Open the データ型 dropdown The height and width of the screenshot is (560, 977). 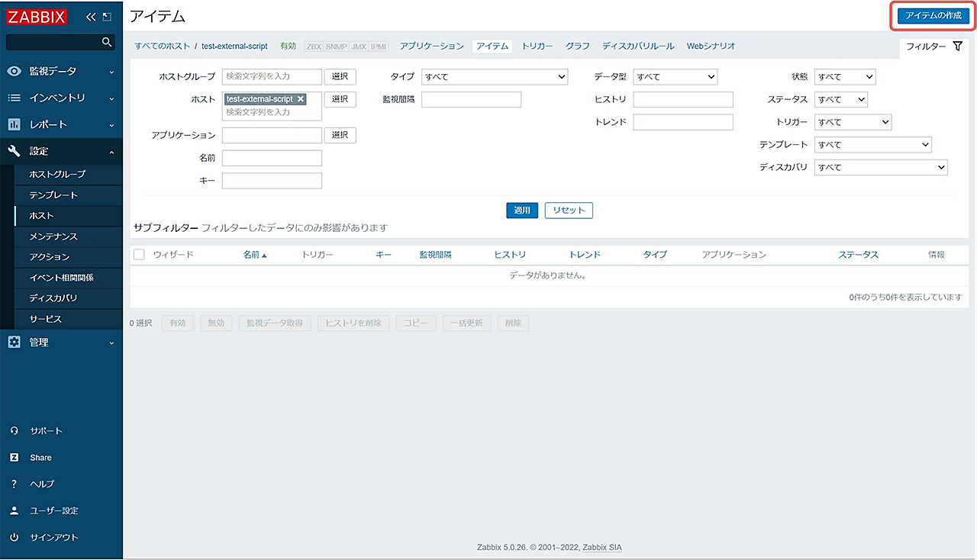pos(676,77)
